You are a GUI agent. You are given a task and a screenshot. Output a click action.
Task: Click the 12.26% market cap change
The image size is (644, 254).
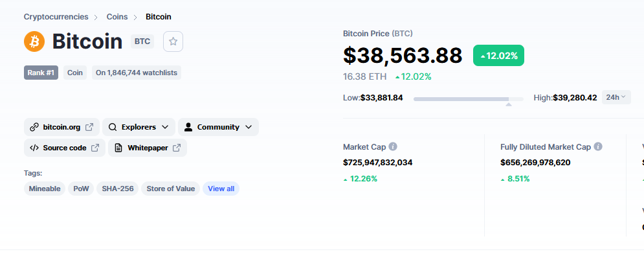[x=361, y=179]
